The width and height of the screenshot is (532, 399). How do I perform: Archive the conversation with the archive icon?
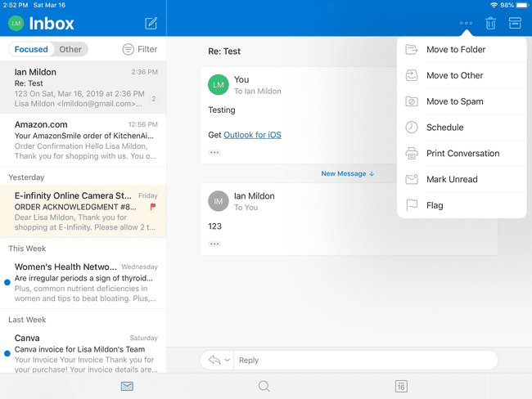[x=515, y=23]
